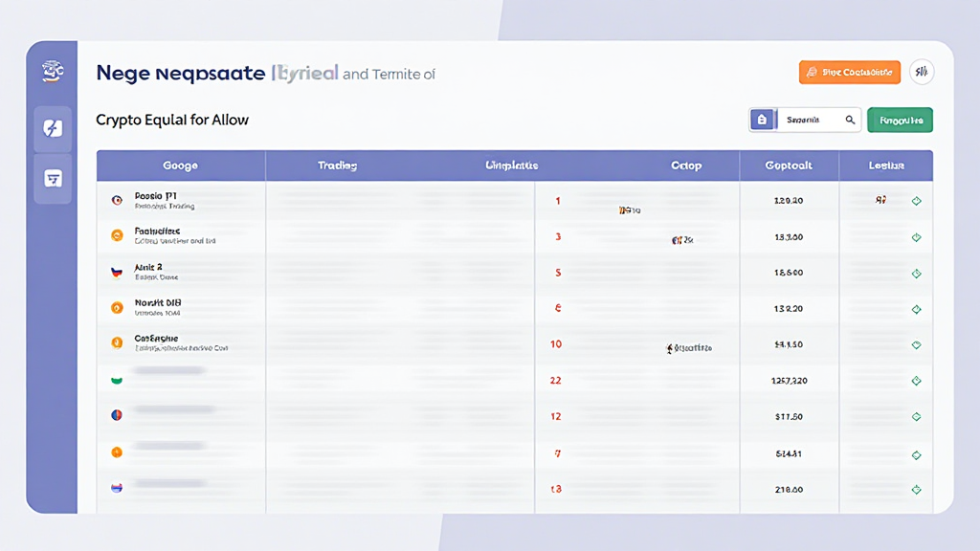Sort by the Goptoalt column header
This screenshot has width=980, height=551.
click(x=789, y=165)
